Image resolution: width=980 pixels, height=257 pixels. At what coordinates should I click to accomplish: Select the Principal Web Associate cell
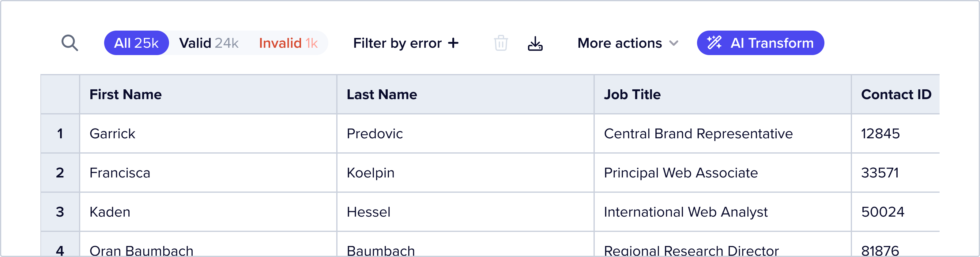point(680,173)
